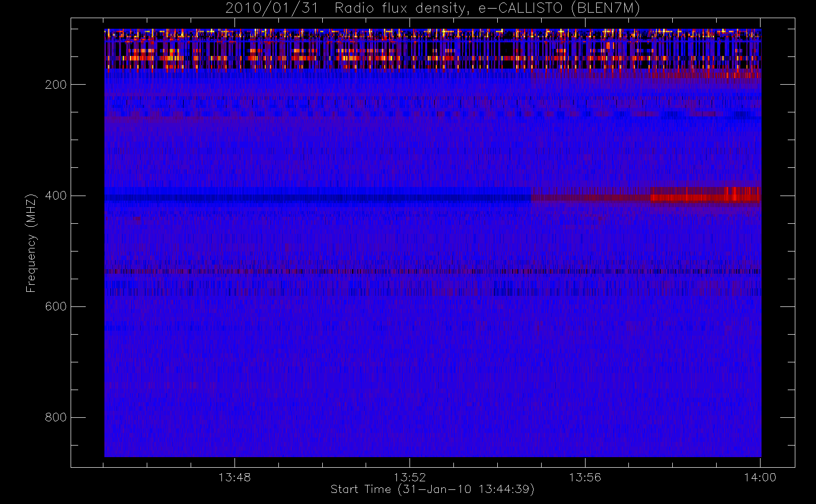The image size is (816, 504).
Task: Click the 'Frequency (MHZ)' axis label
Action: pyautogui.click(x=31, y=243)
